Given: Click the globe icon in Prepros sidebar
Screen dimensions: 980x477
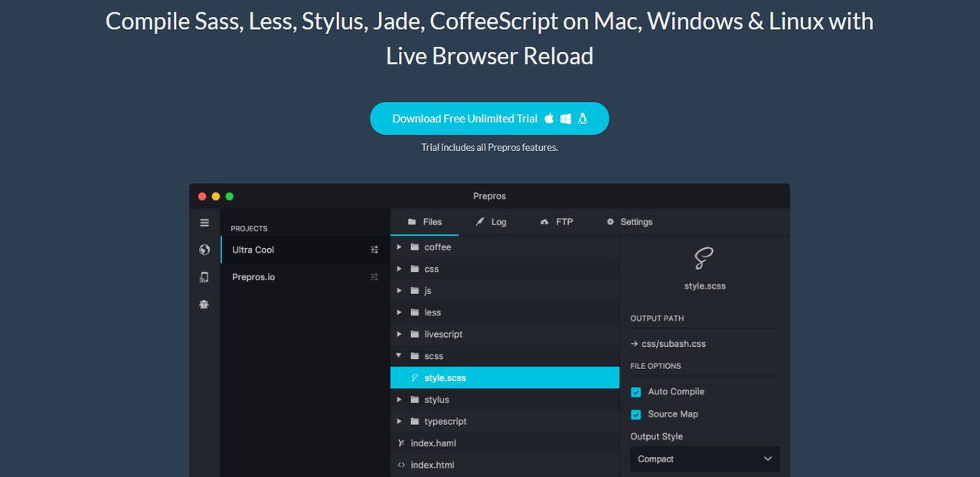Looking at the screenshot, I should 204,250.
